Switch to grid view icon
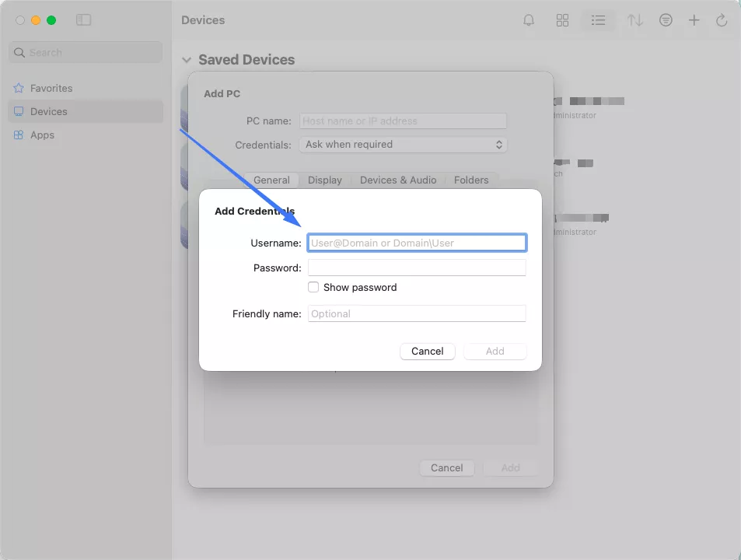741x560 pixels. click(x=563, y=20)
